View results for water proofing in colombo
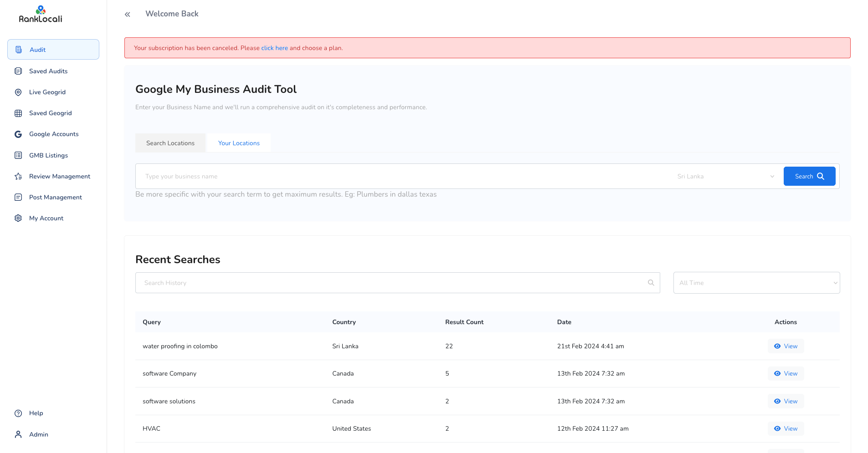 pos(785,346)
